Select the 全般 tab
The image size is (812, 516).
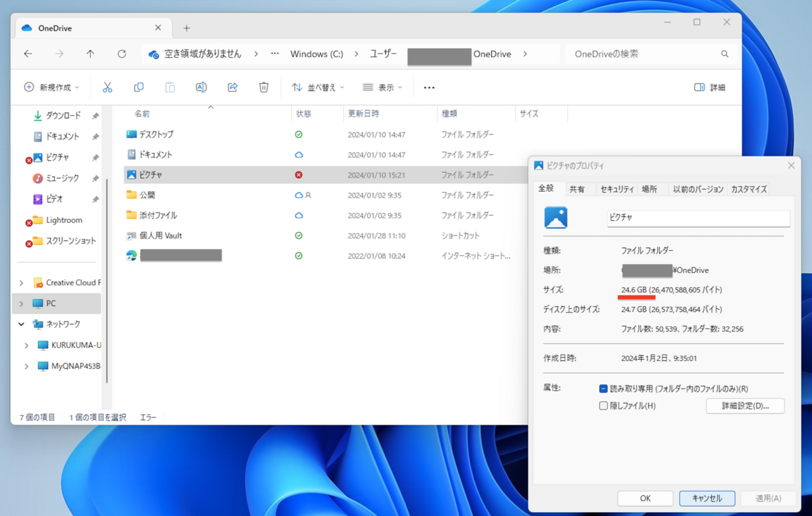click(x=546, y=188)
